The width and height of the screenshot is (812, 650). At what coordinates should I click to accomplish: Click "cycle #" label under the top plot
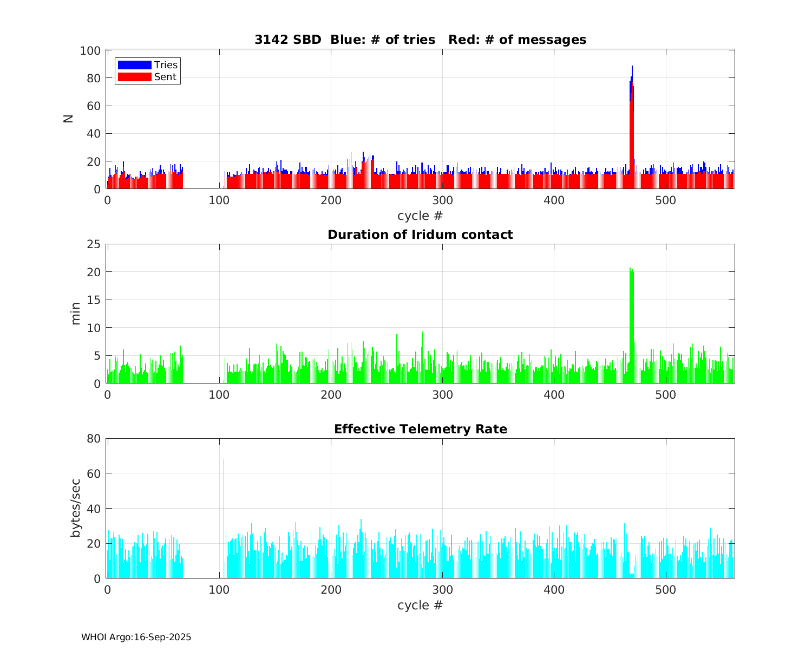click(x=420, y=216)
